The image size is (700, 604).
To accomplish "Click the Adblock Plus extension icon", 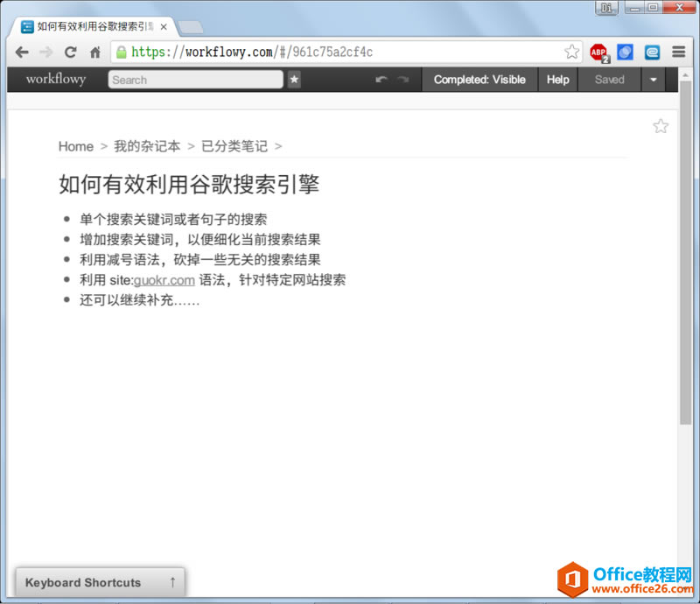I will point(599,52).
